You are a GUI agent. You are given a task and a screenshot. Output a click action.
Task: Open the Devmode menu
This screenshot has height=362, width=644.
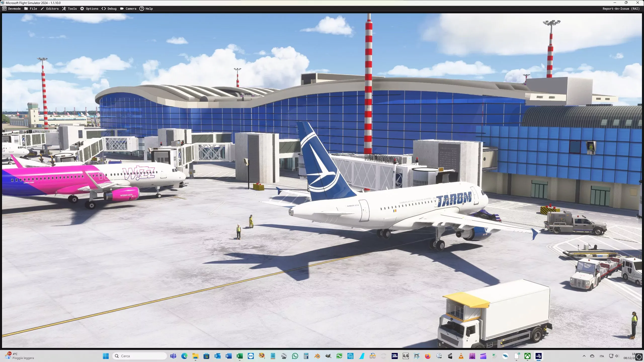[12, 9]
